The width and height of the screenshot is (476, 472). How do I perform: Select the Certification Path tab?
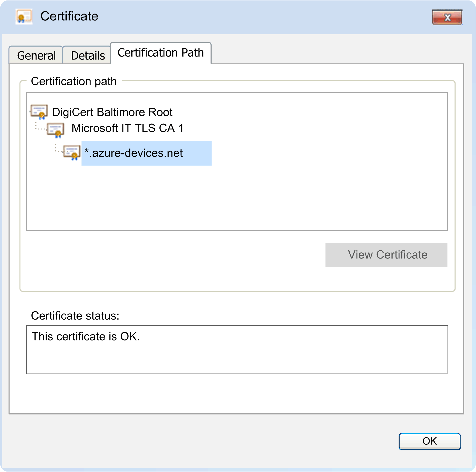click(161, 53)
